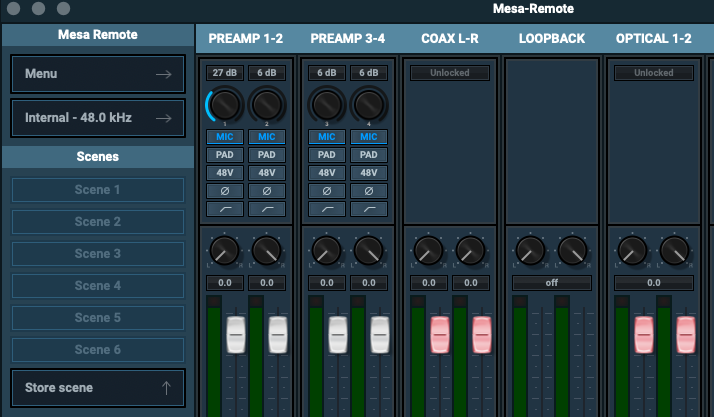Click the pan knob of preamp channel 2

[x=266, y=250]
